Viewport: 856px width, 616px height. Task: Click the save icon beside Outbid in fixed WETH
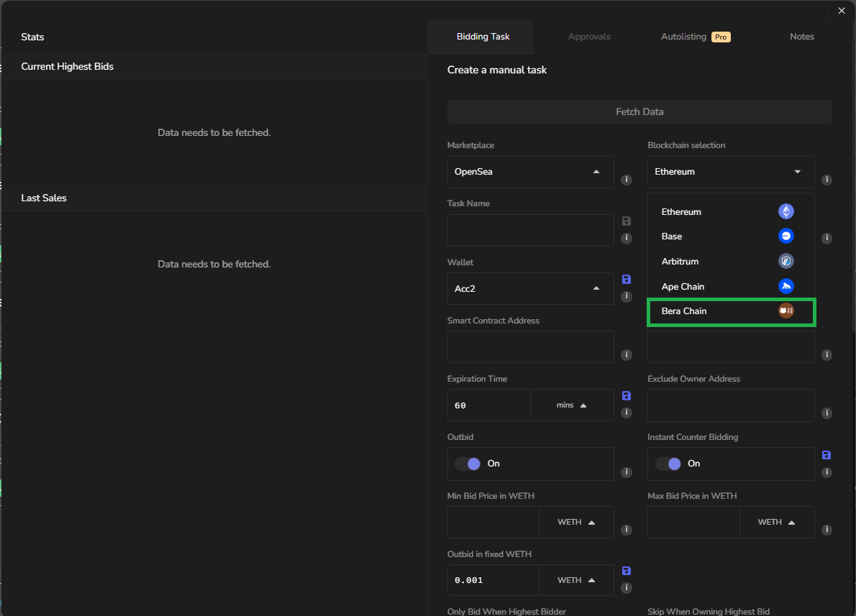[x=626, y=571]
